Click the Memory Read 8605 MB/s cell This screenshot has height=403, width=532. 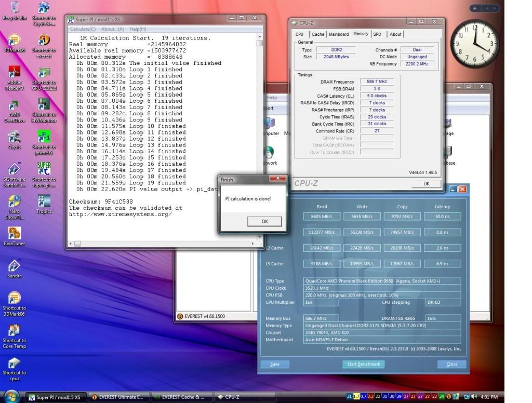coord(322,217)
